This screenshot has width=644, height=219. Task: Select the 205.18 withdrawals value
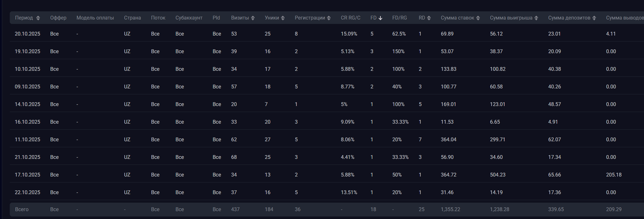click(614, 175)
